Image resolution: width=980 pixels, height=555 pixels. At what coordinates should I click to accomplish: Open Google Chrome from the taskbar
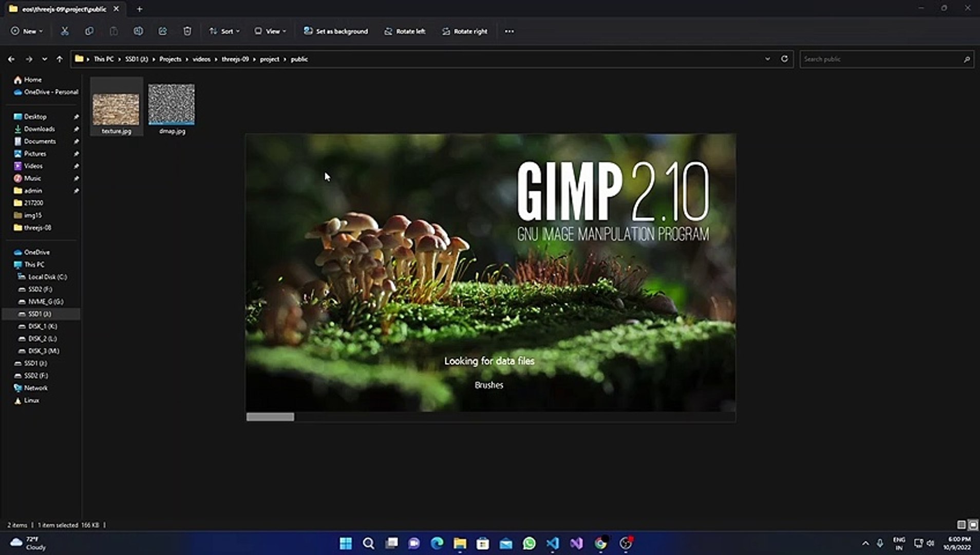point(600,543)
